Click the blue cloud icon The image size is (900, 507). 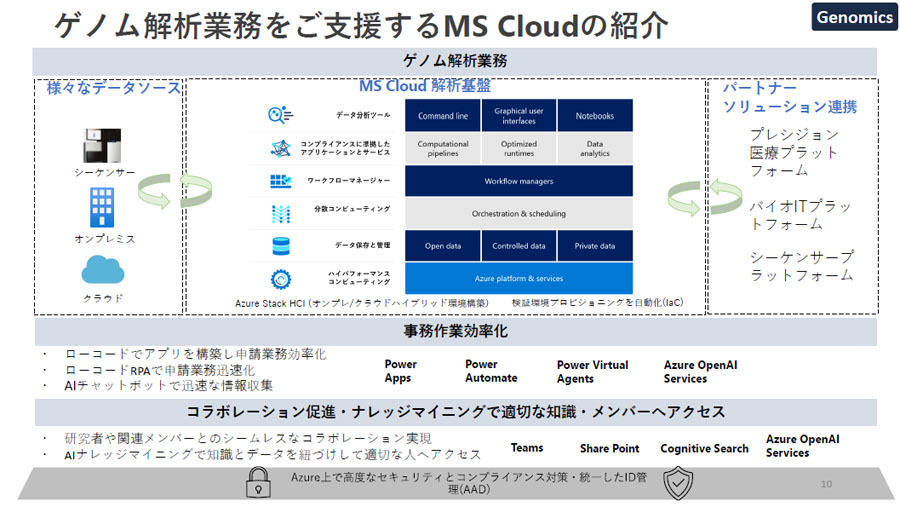point(103,270)
